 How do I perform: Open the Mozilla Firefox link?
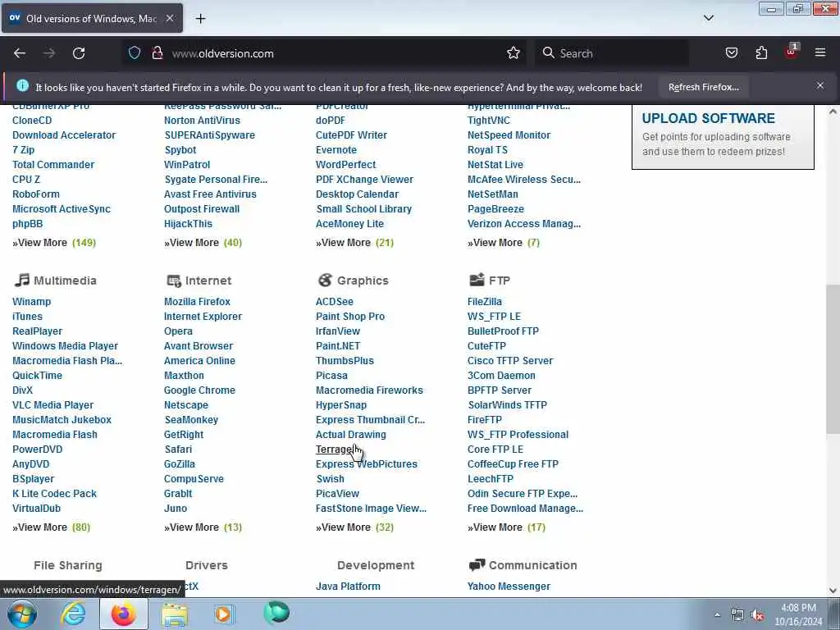point(197,302)
